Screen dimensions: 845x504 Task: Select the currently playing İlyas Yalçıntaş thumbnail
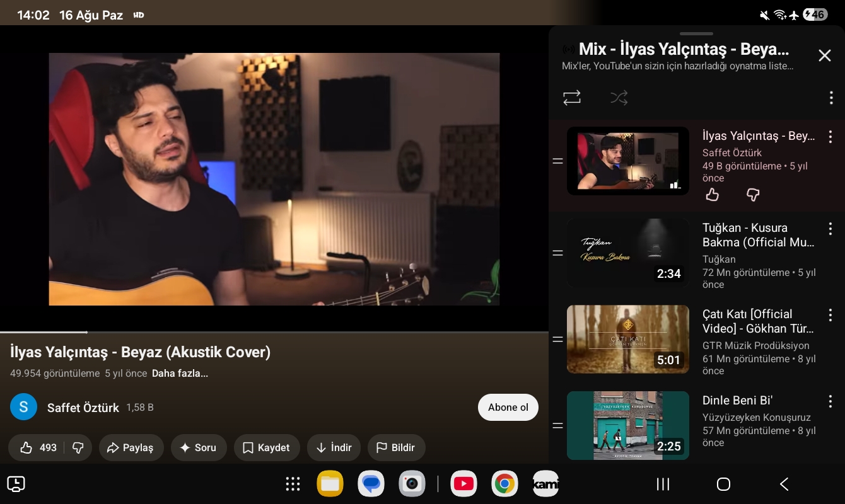point(628,161)
